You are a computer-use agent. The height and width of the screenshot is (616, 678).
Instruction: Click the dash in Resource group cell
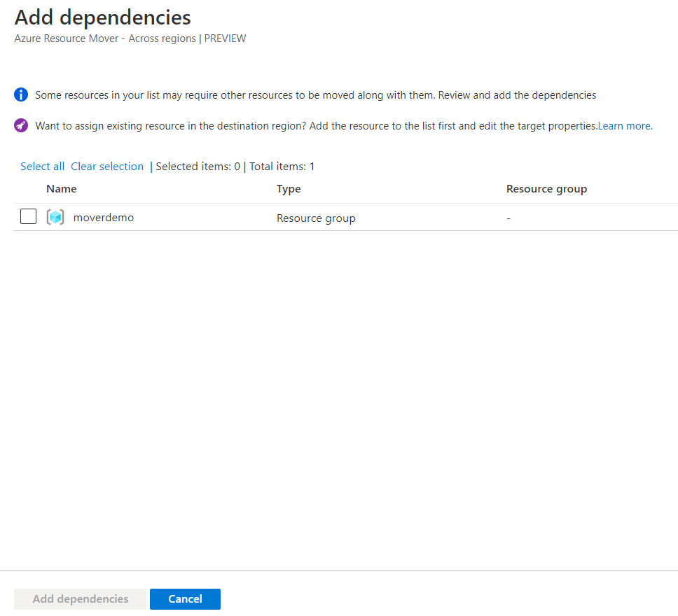click(x=509, y=218)
